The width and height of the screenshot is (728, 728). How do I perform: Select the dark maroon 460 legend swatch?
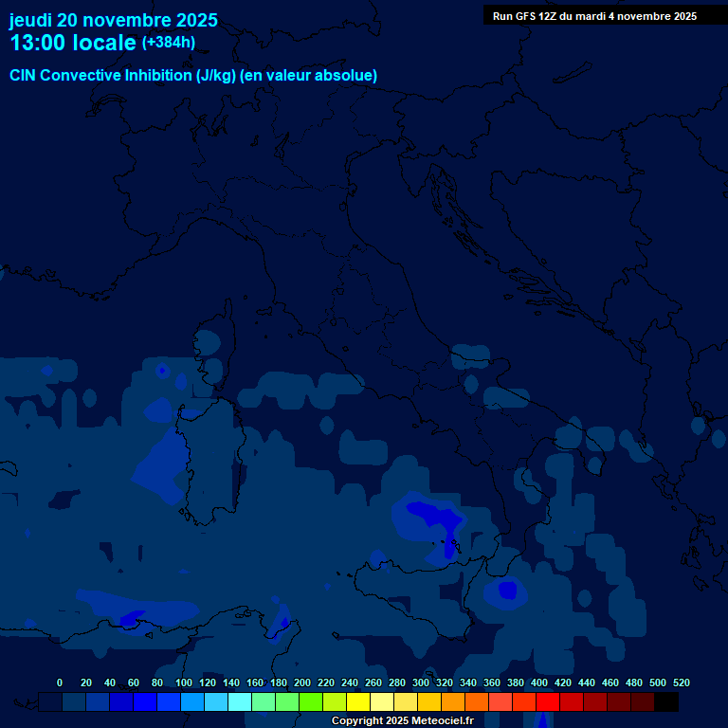(619, 701)
